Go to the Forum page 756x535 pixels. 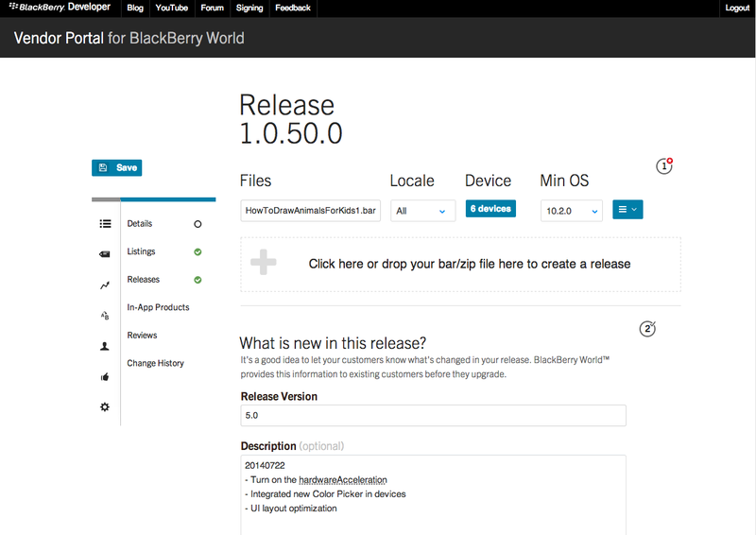tap(212, 8)
